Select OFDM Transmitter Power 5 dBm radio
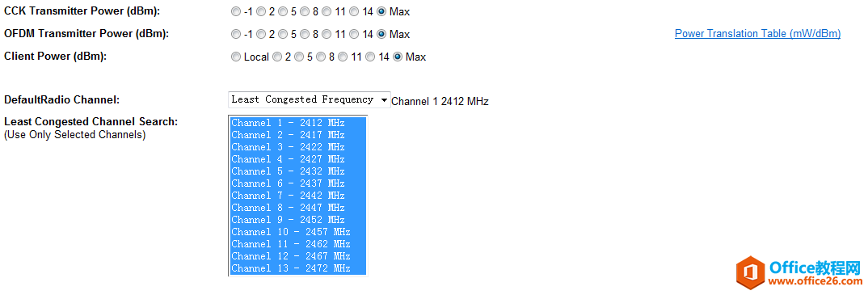The height and width of the screenshot is (295, 868). pos(283,34)
